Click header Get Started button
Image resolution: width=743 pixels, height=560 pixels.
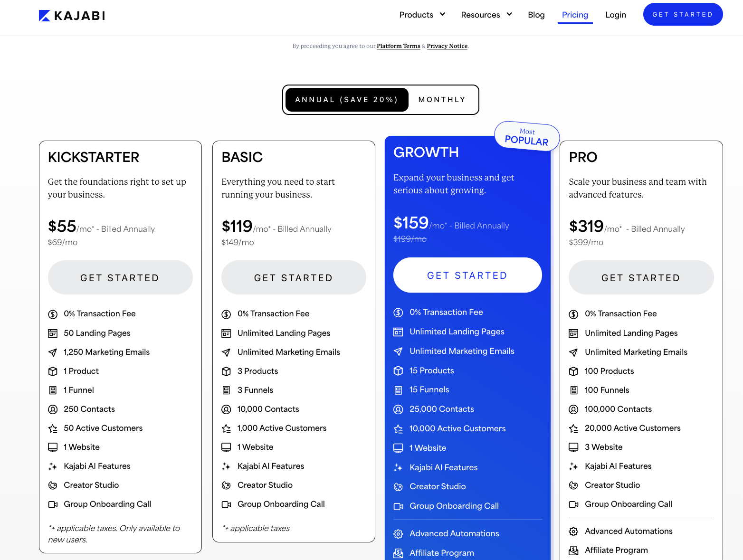click(683, 14)
